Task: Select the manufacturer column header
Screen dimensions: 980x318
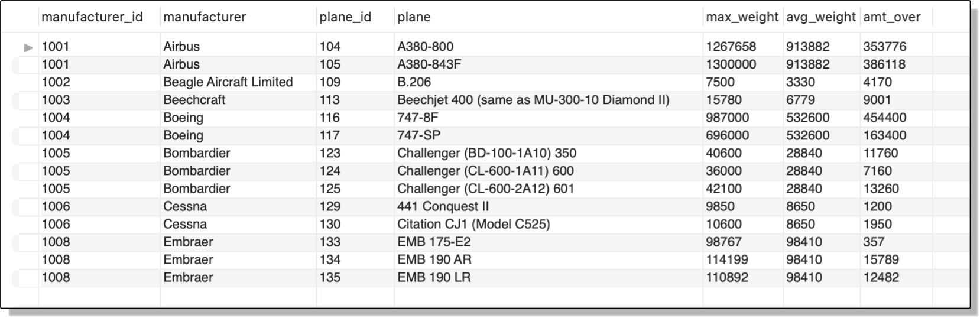Action: tap(205, 17)
